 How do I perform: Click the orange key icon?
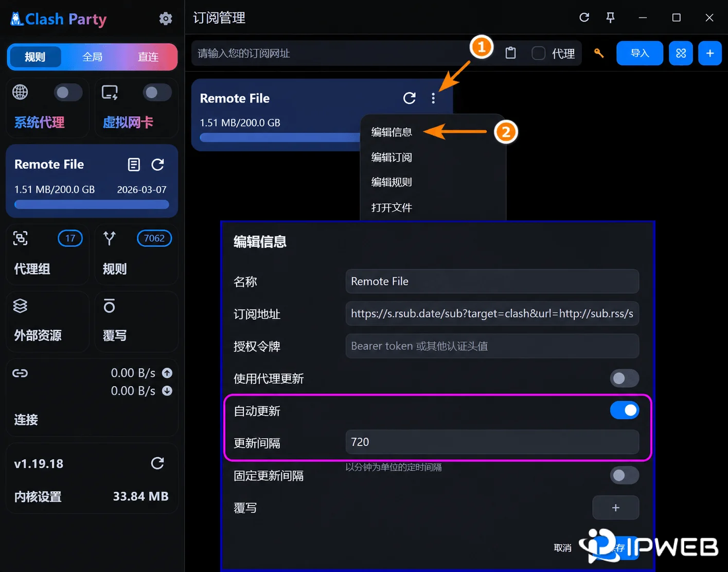[x=599, y=53]
